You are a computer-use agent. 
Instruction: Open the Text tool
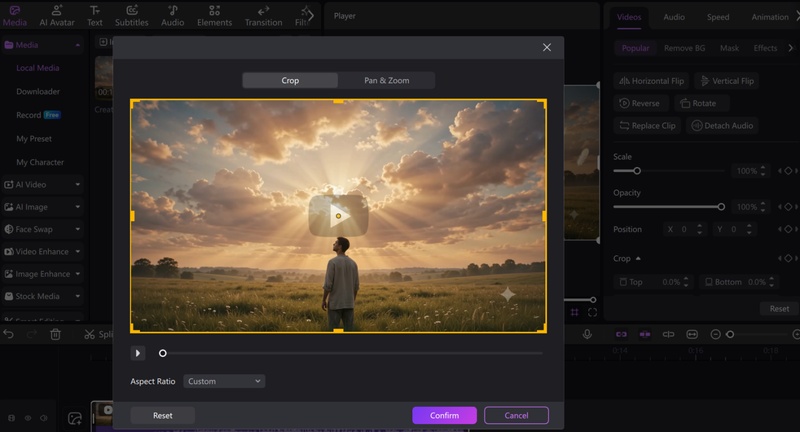(x=94, y=16)
